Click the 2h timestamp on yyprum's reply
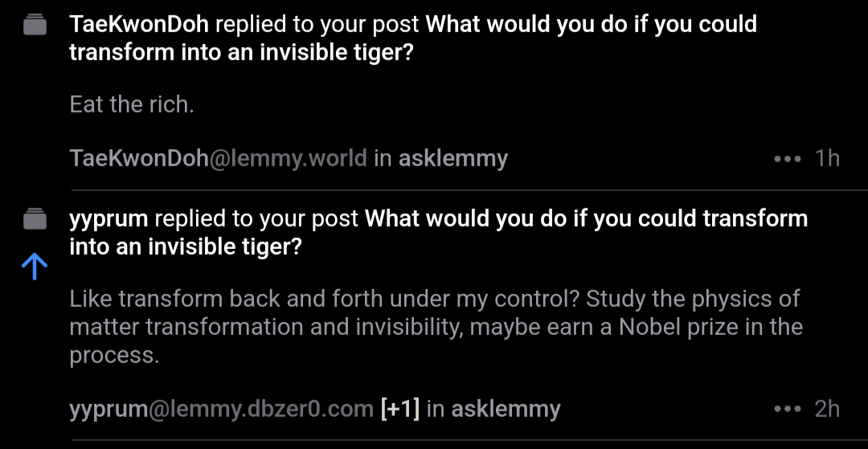This screenshot has height=449, width=868. pyautogui.click(x=827, y=410)
